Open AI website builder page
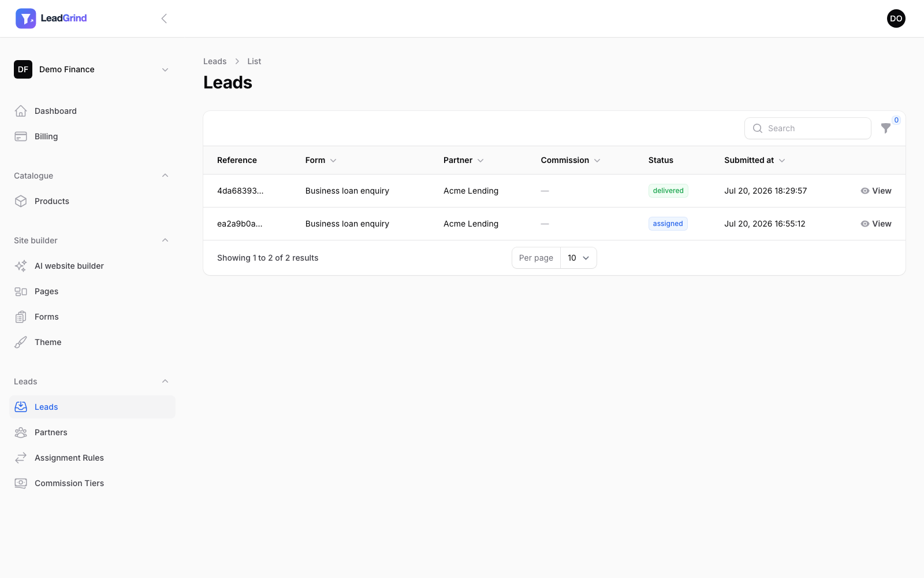 (x=92, y=266)
